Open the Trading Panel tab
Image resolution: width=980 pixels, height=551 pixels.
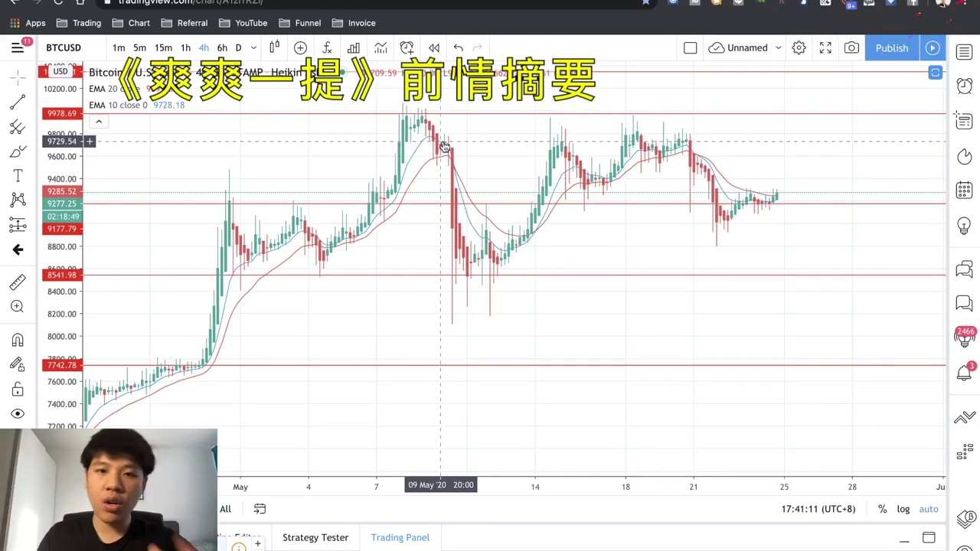[400, 537]
